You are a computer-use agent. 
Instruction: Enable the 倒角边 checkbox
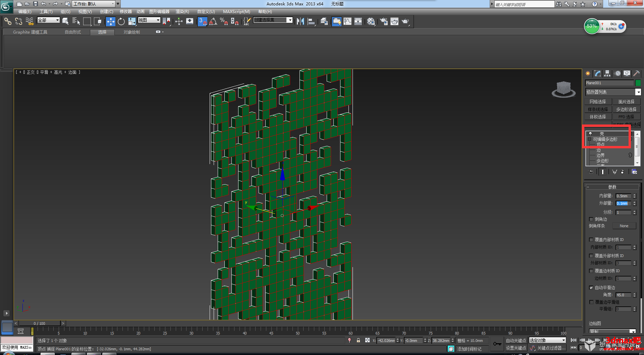click(x=591, y=219)
